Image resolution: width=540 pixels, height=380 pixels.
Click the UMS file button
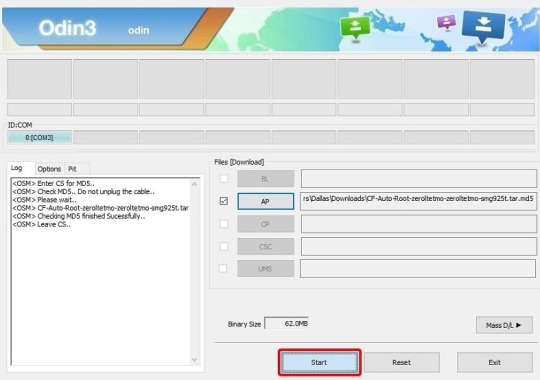pos(266,269)
